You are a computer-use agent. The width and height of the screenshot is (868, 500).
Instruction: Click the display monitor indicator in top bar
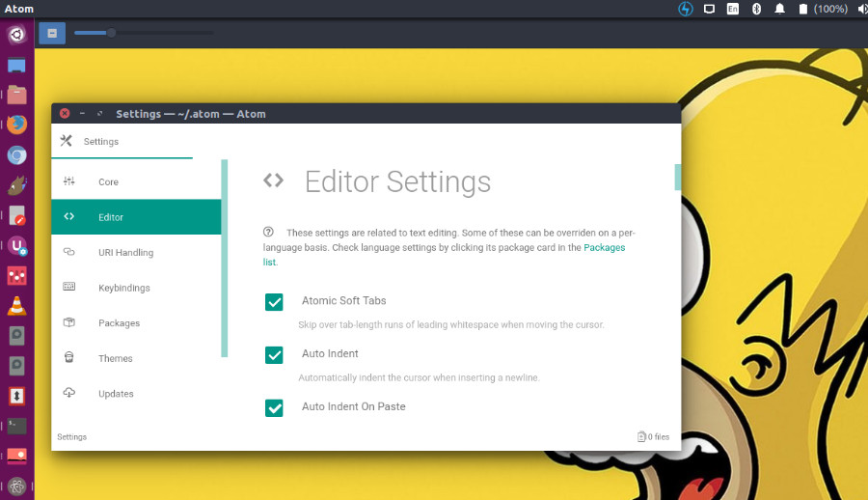(x=709, y=9)
